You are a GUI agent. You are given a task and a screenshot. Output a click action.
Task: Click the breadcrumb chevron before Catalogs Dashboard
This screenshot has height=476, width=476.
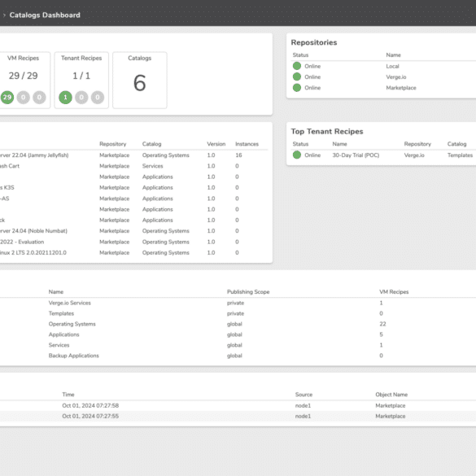click(x=4, y=15)
